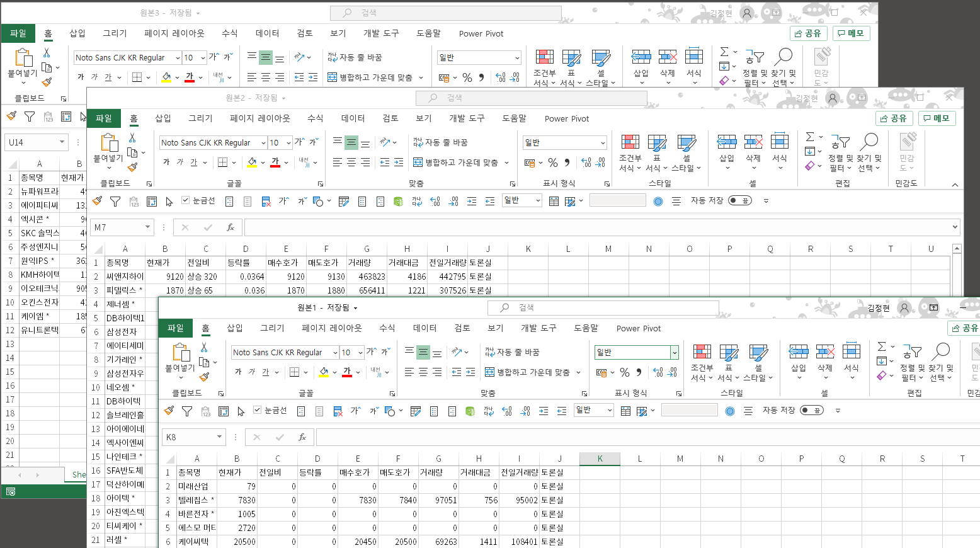Viewport: 980px width, 548px height.
Task: Toggle bold 가 in 원본3 window
Action: pyautogui.click(x=81, y=77)
